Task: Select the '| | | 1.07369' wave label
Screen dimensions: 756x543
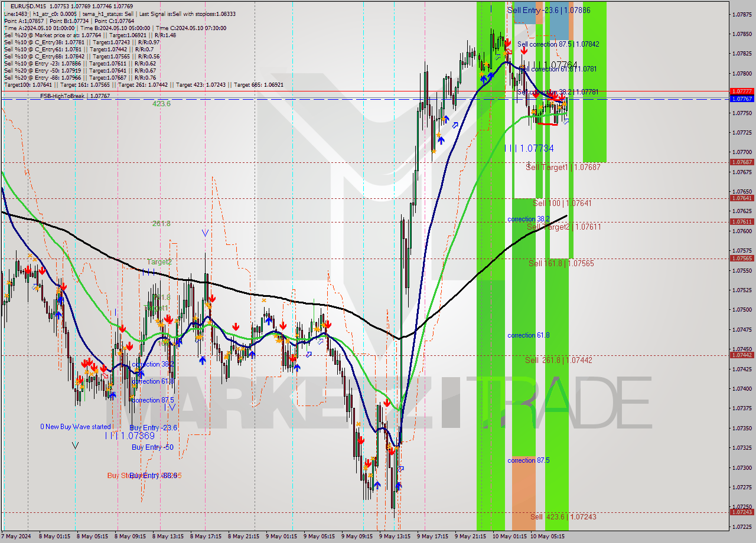Action: pos(130,436)
